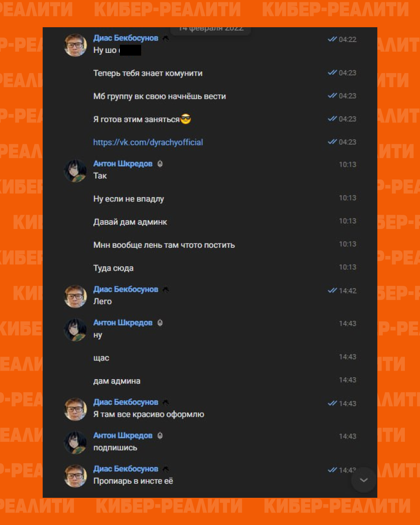Viewport: 420px width, 525px height.
Task: Open Антон Шкредов name above 'подпишись'
Action: pos(123,436)
